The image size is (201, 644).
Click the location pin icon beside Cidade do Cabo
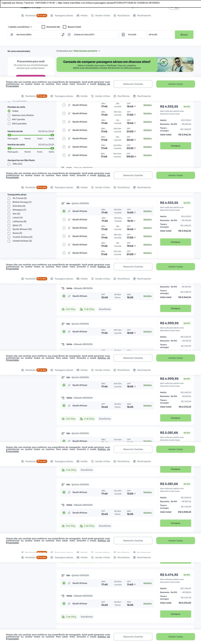click(69, 35)
